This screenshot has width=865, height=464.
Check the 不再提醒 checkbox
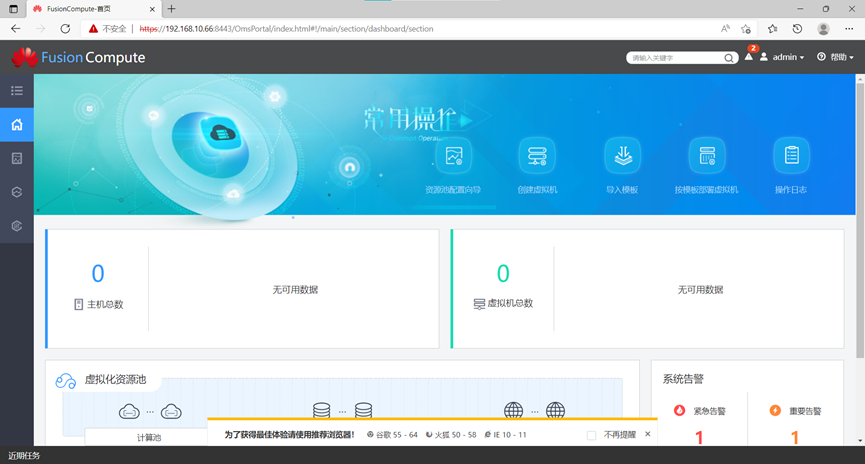pos(591,435)
